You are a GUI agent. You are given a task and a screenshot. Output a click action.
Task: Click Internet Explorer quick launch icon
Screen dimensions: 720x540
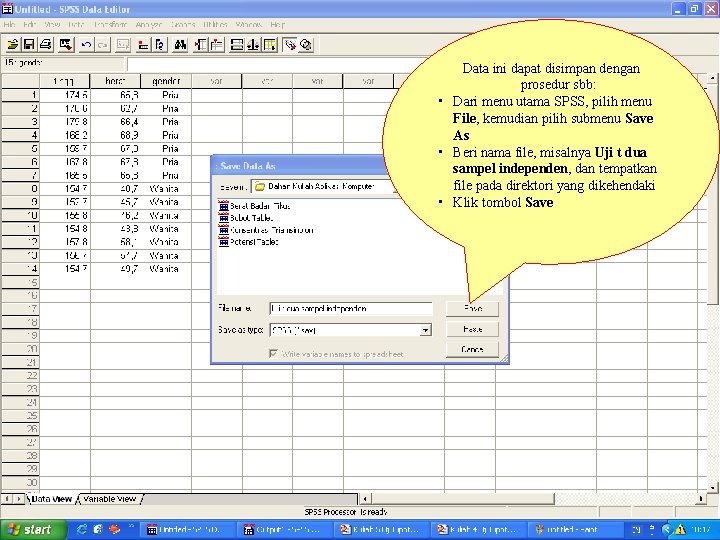(82, 529)
